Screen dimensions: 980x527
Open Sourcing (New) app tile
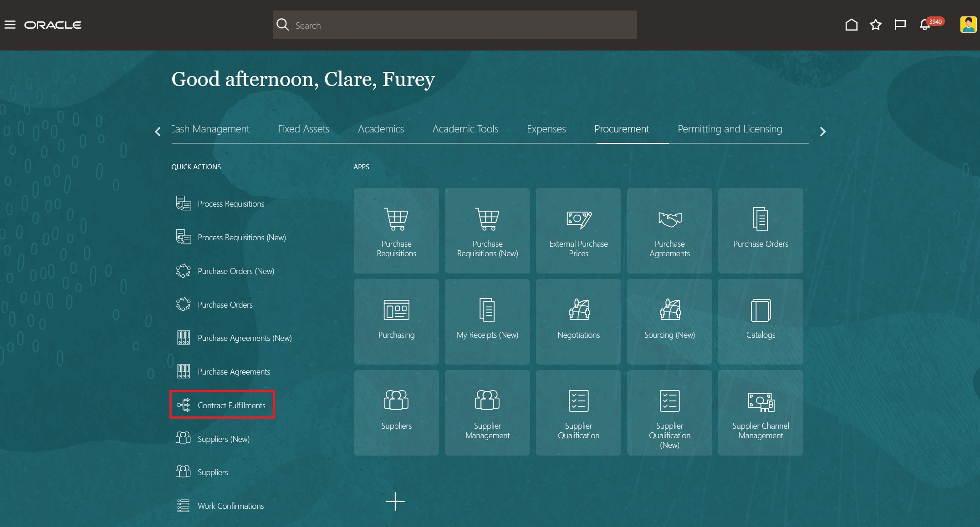[669, 322]
